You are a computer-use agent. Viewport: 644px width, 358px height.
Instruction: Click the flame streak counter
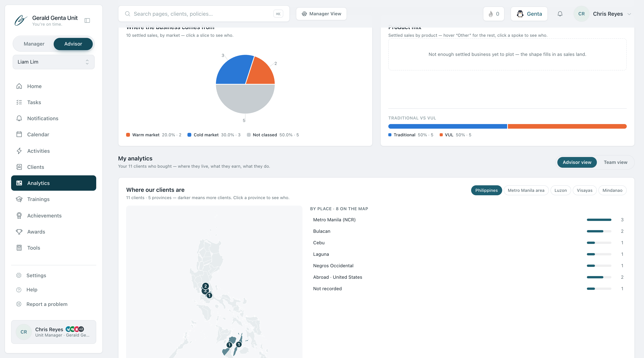(x=494, y=14)
